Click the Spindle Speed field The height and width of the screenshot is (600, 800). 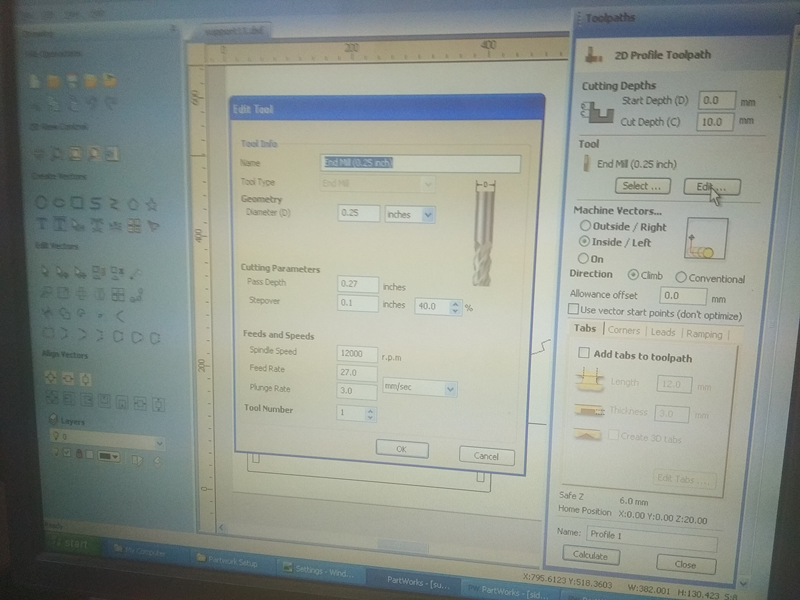(x=357, y=354)
